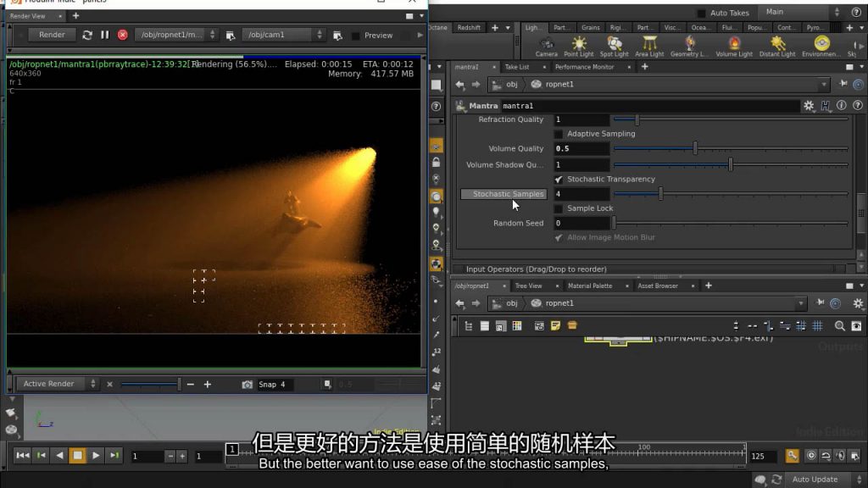Toggle realtime playback key icon
The height and width of the screenshot is (488, 868).
[793, 455]
